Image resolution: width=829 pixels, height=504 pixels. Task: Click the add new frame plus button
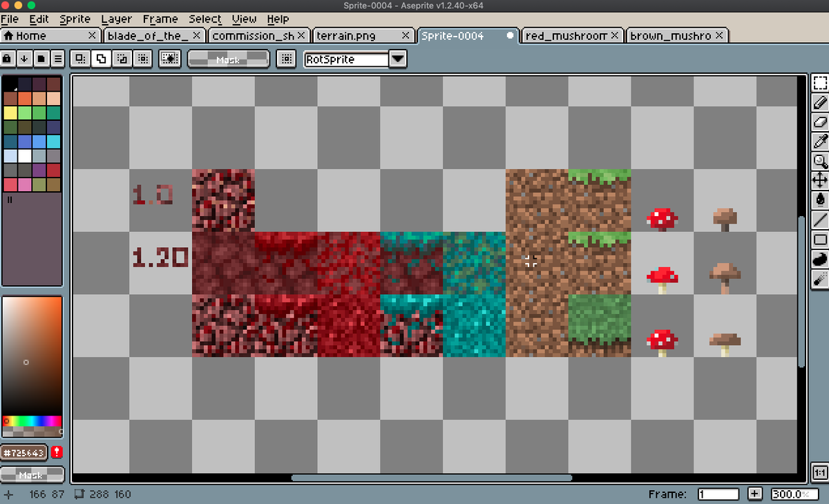click(x=754, y=494)
